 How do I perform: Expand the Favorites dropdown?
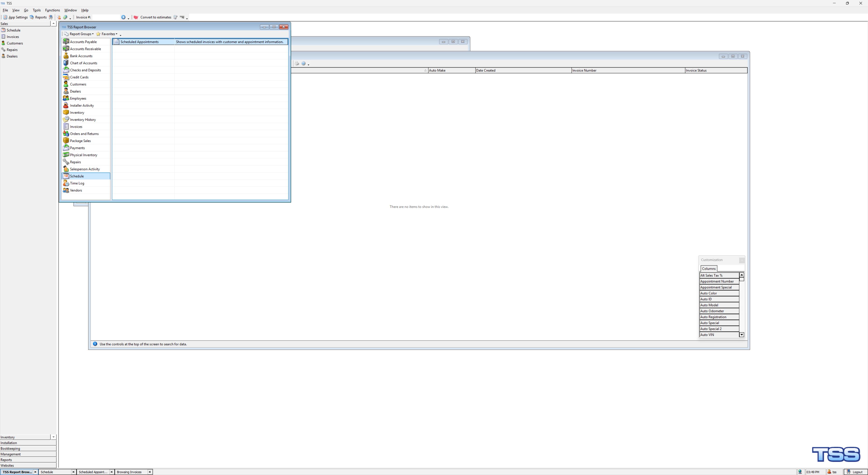point(107,34)
